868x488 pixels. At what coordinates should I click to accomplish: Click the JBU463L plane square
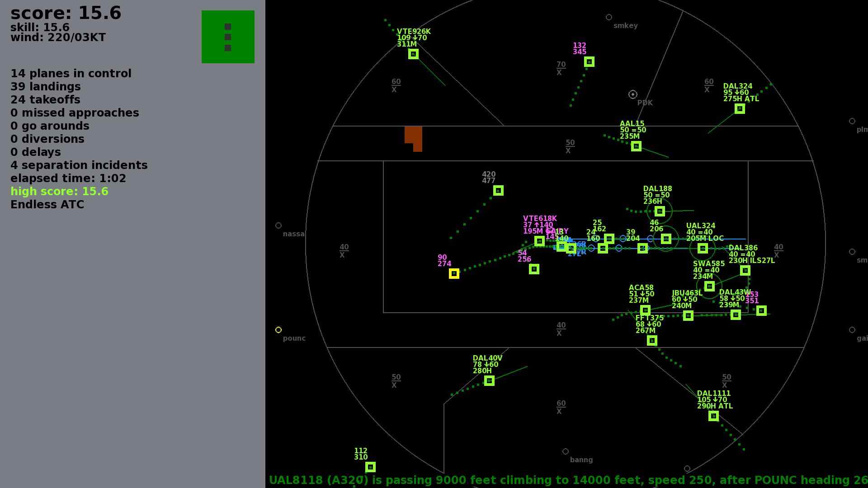coord(688,316)
